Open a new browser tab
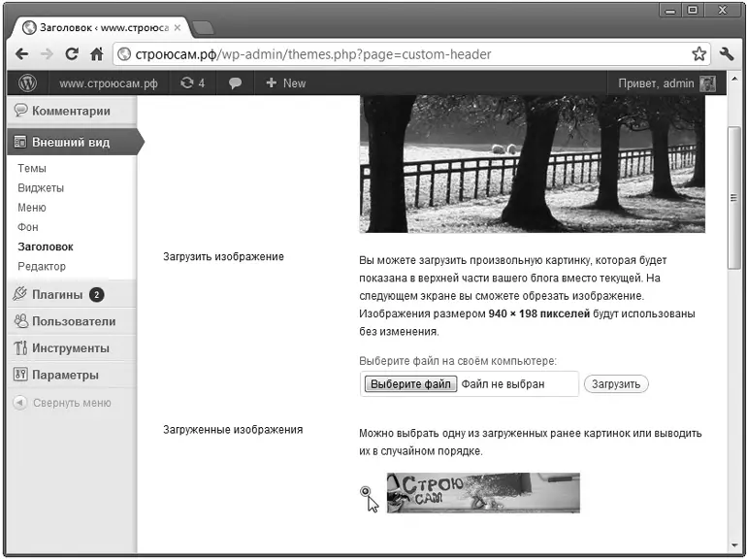747x560 pixels. pyautogui.click(x=203, y=27)
